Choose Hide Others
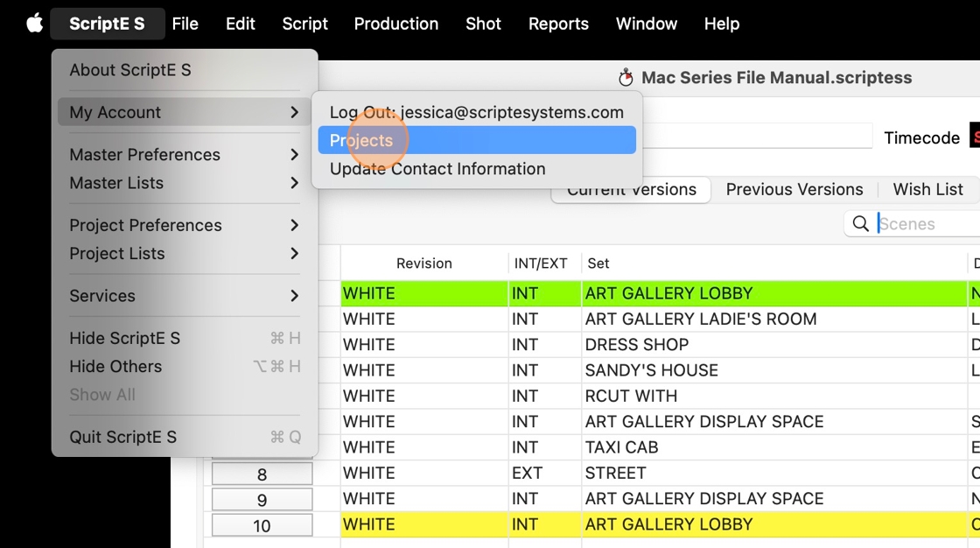This screenshot has width=980, height=548. [185, 367]
